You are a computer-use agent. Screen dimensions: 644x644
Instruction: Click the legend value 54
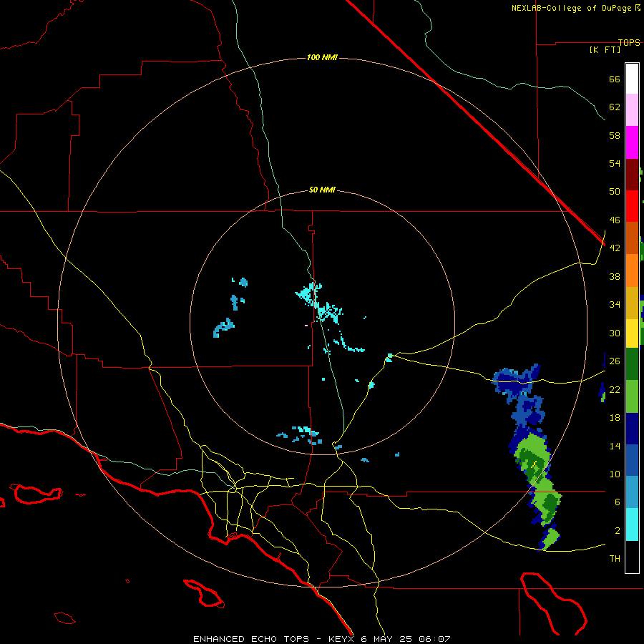pyautogui.click(x=615, y=163)
